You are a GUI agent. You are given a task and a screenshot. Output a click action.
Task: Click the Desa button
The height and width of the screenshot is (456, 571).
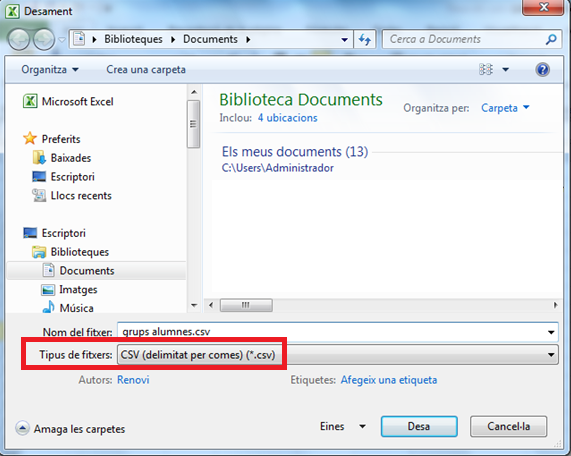point(419,426)
